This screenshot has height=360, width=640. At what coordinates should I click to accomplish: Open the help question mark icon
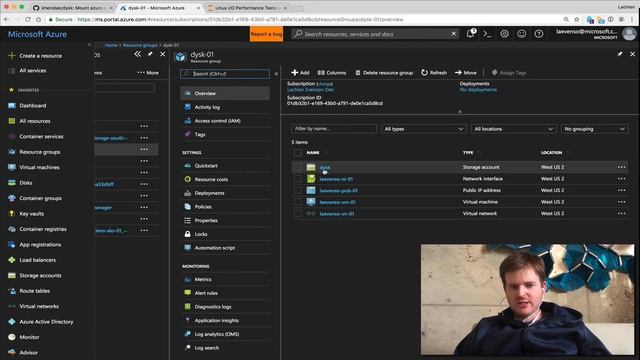coord(539,34)
